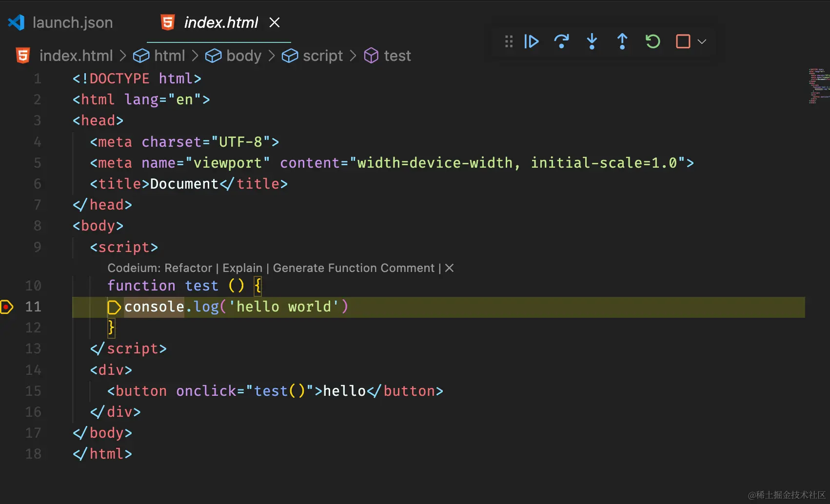Click the 'log' method name on line 11
The height and width of the screenshot is (504, 830).
206,307
